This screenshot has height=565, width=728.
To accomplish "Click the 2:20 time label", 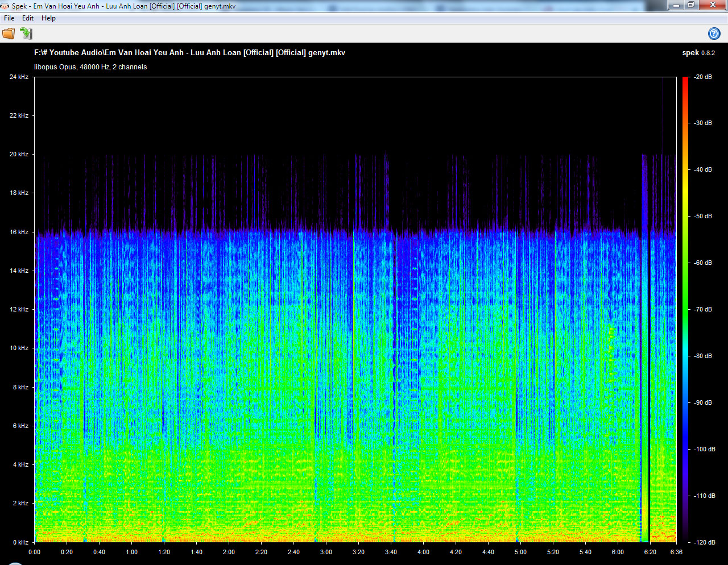I will tap(261, 552).
